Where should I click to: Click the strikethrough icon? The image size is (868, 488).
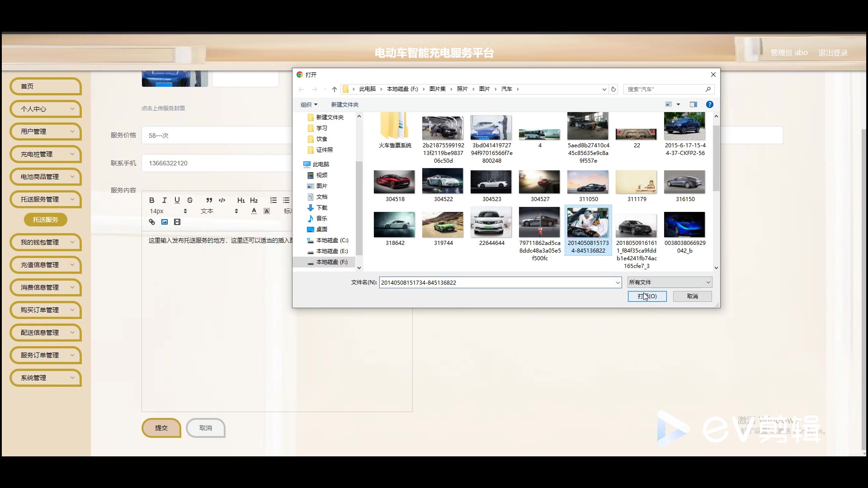click(190, 200)
